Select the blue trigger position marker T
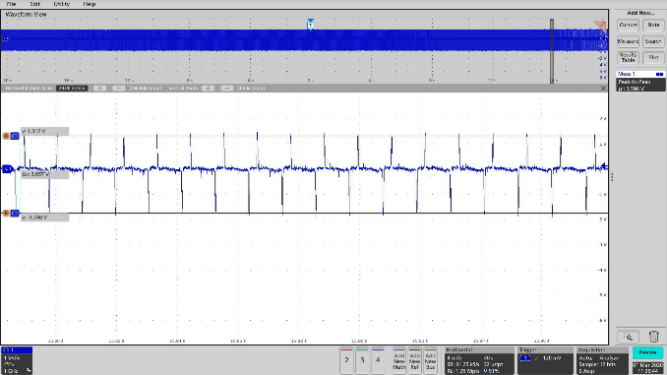 [x=311, y=24]
